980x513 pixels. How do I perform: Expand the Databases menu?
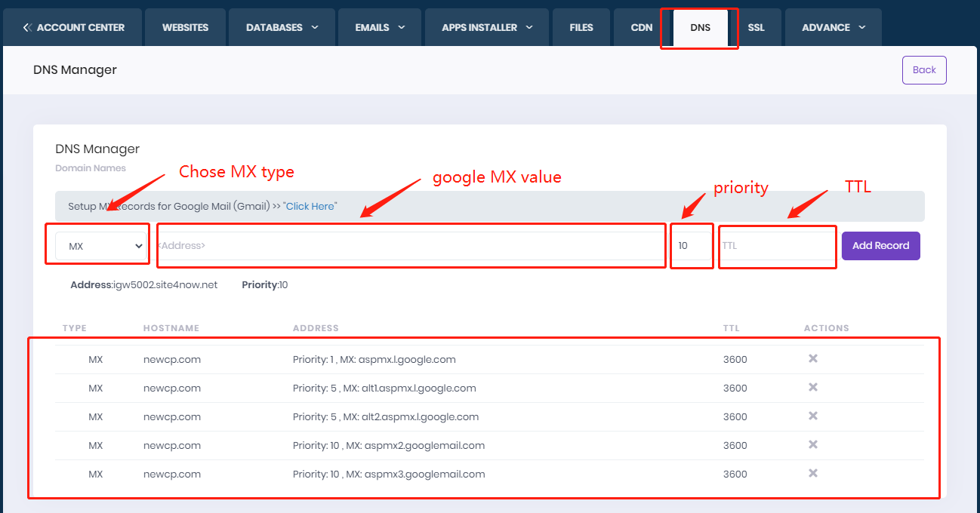282,27
